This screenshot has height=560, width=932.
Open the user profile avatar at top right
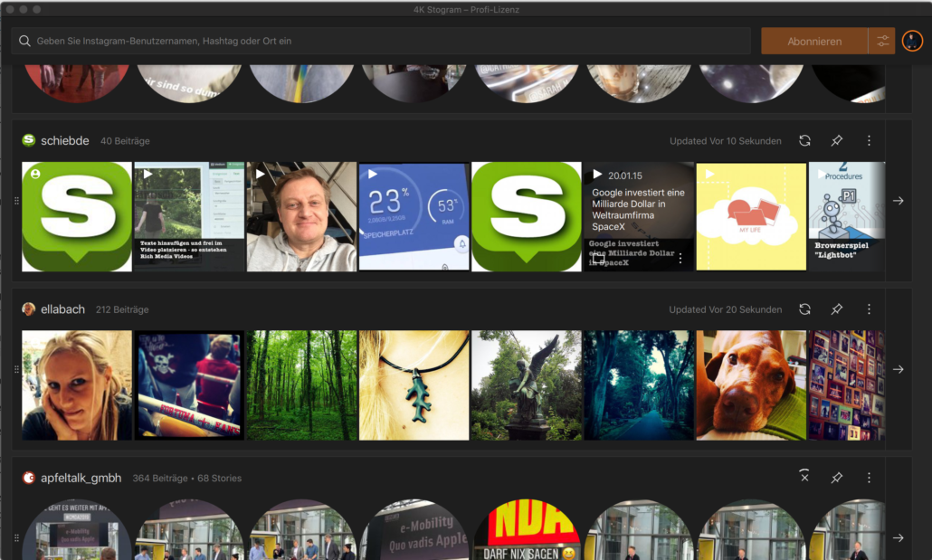[912, 41]
